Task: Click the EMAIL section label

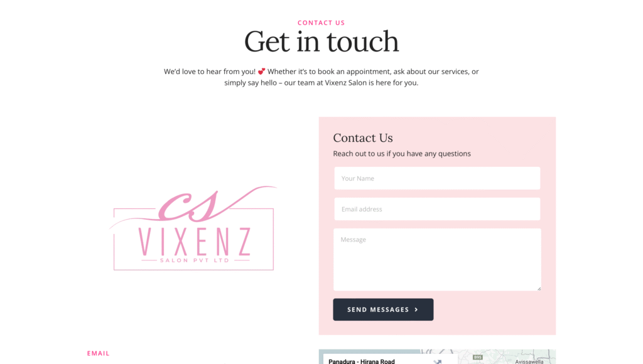Action: pos(99,353)
